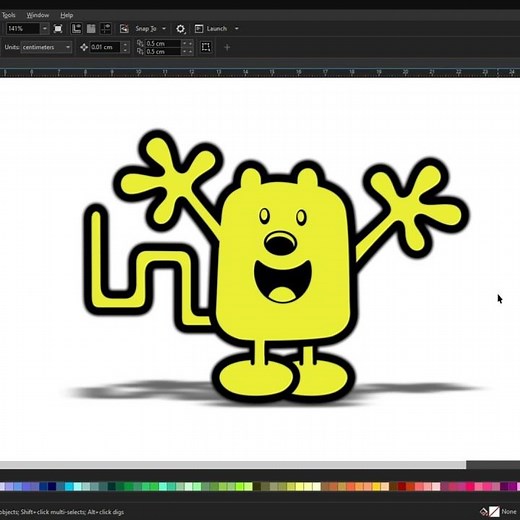Viewport: 520px width, 520px height.
Task: Click the lower 0.5 cm duplicate field
Action: pyautogui.click(x=163, y=51)
